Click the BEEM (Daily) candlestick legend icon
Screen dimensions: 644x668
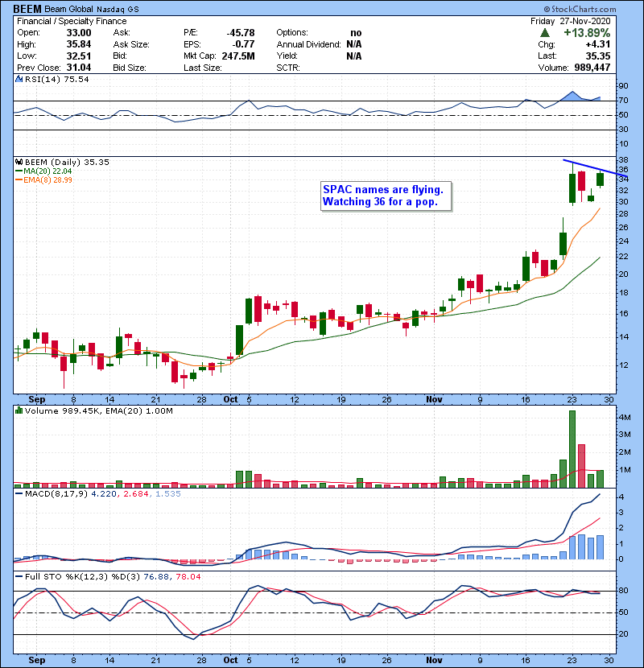(19, 162)
